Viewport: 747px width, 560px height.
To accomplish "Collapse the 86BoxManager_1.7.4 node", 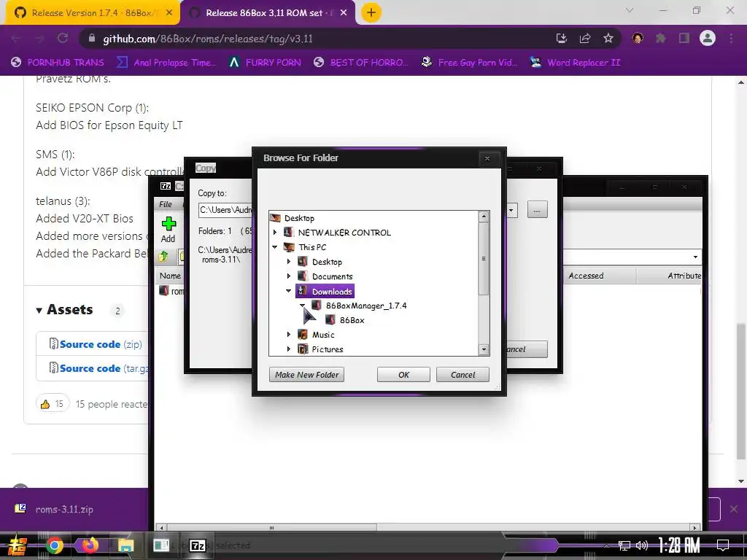I will (x=303, y=306).
